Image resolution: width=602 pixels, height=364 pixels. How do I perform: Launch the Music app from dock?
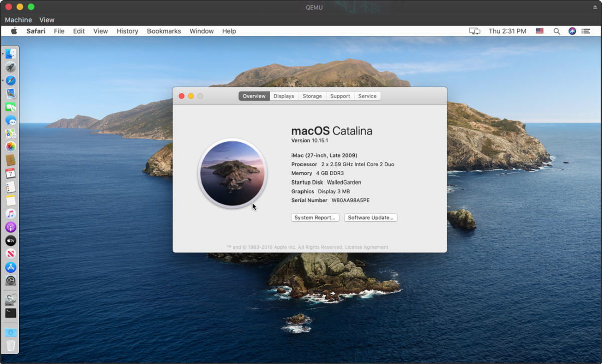pyautogui.click(x=11, y=214)
